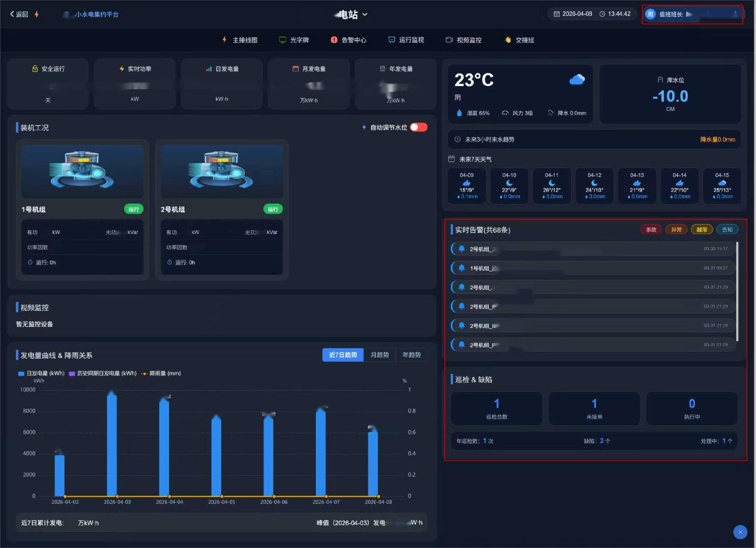Viewport: 756px width, 548px height.
Task: Filter alarms by 事故 tag
Action: [x=651, y=229]
